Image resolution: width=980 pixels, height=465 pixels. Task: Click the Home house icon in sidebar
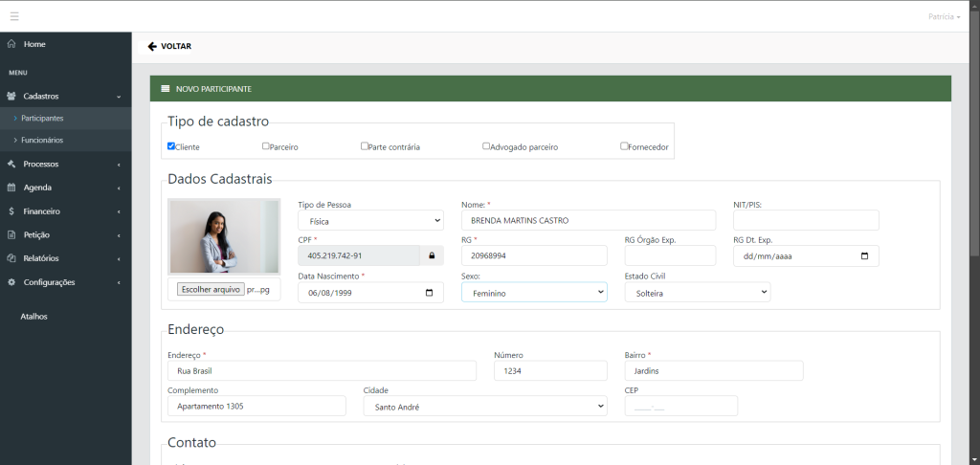coord(11,44)
